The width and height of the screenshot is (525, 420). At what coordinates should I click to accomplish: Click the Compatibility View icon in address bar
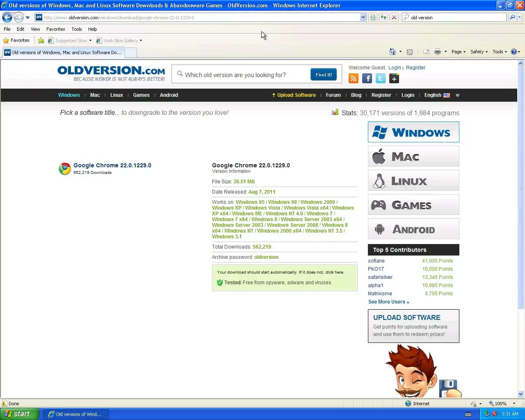tap(373, 17)
